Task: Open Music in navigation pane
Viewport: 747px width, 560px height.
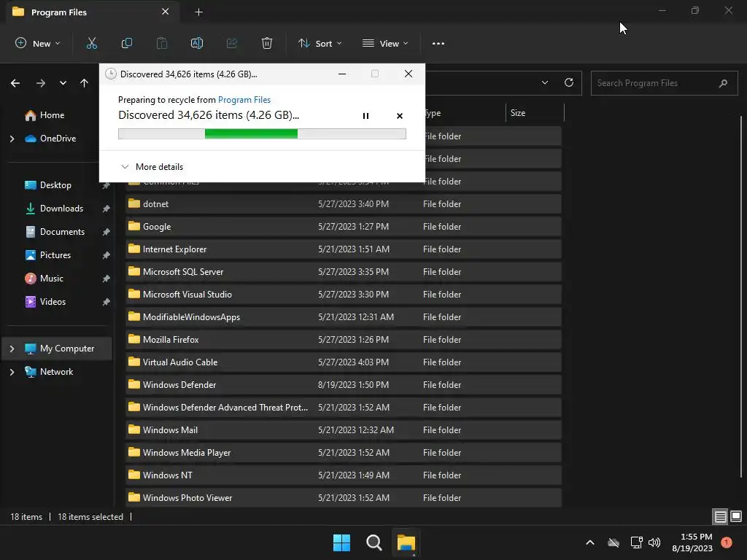Action: [44, 279]
